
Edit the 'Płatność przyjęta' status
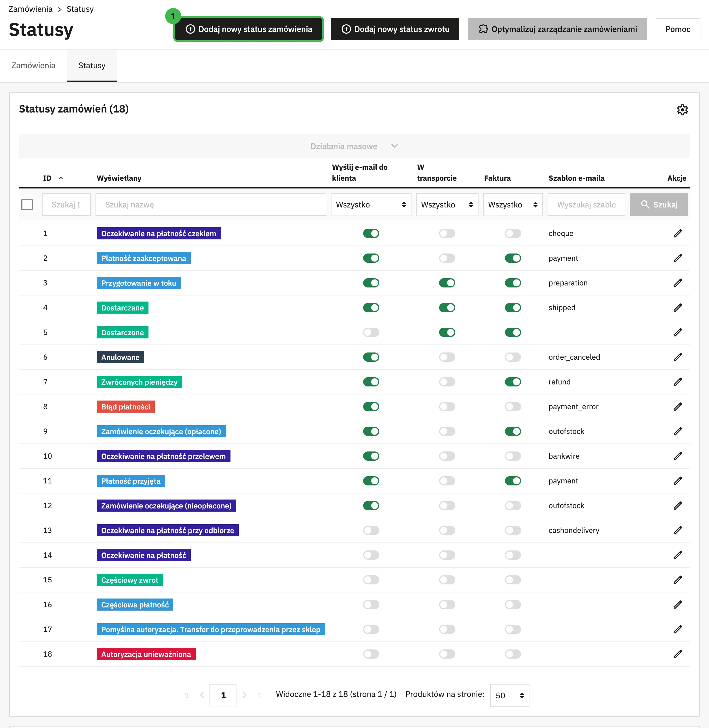tap(677, 481)
